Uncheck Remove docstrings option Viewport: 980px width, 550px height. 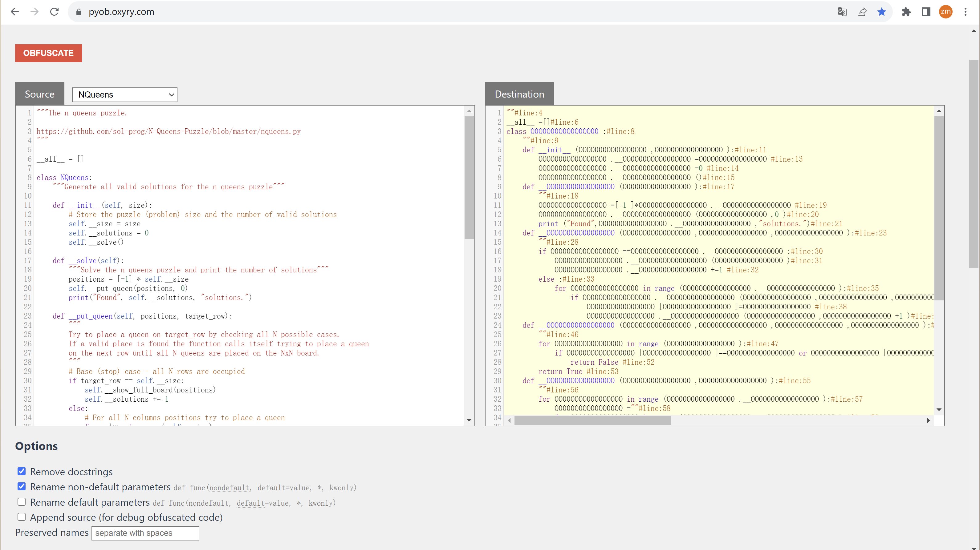22,471
